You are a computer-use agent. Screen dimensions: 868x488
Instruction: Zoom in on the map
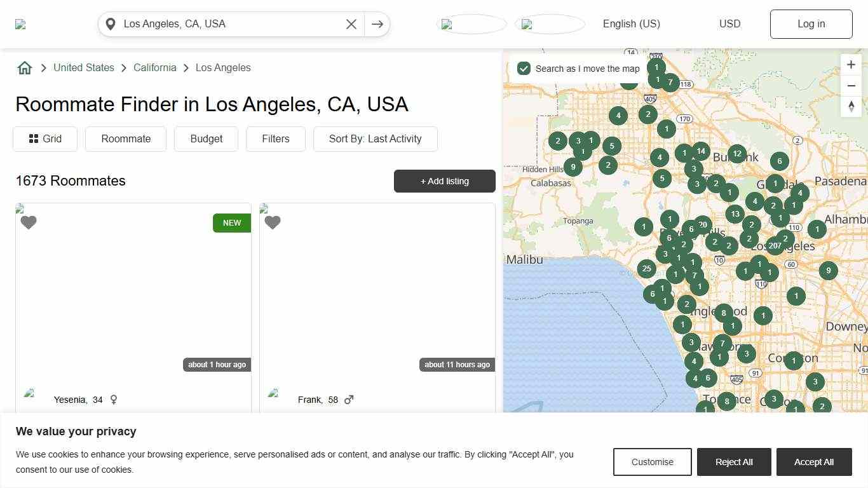(x=851, y=64)
